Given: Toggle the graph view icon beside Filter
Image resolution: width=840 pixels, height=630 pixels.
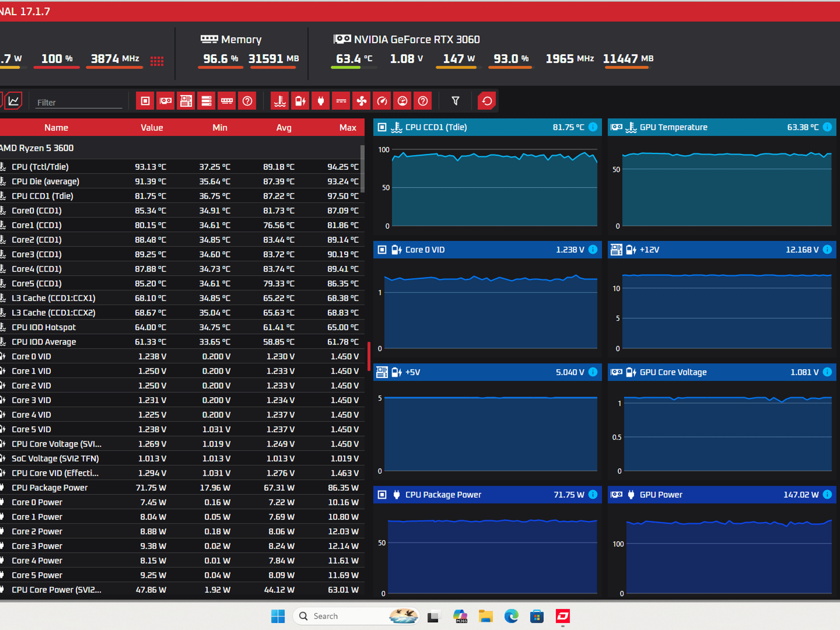Looking at the screenshot, I should tap(14, 101).
